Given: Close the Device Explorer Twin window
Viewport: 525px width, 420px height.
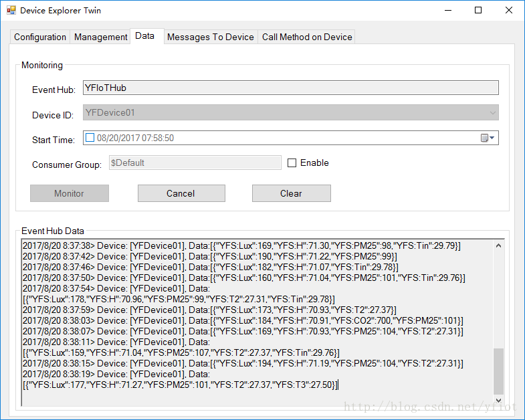Looking at the screenshot, I should pos(508,10).
